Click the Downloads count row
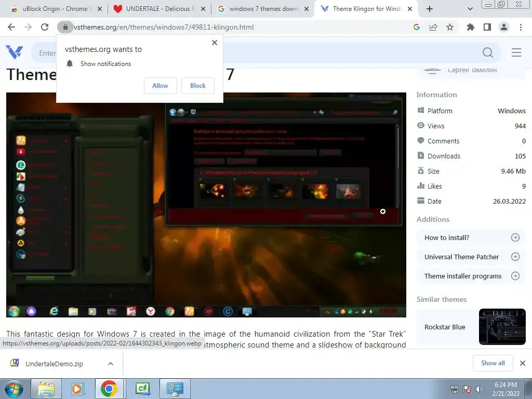Screen dimensions: 532x399 pyautogui.click(x=471, y=156)
